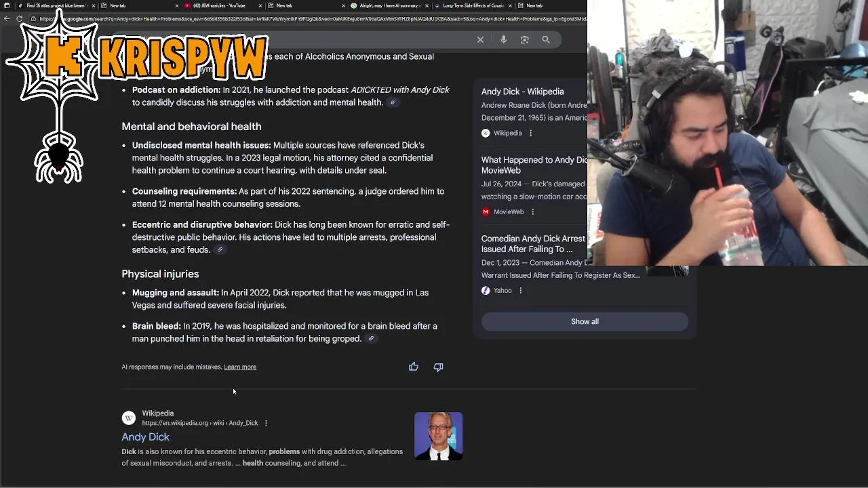Click 'AI responses may include mistakes.' text
The height and width of the screenshot is (488, 868).
(172, 367)
